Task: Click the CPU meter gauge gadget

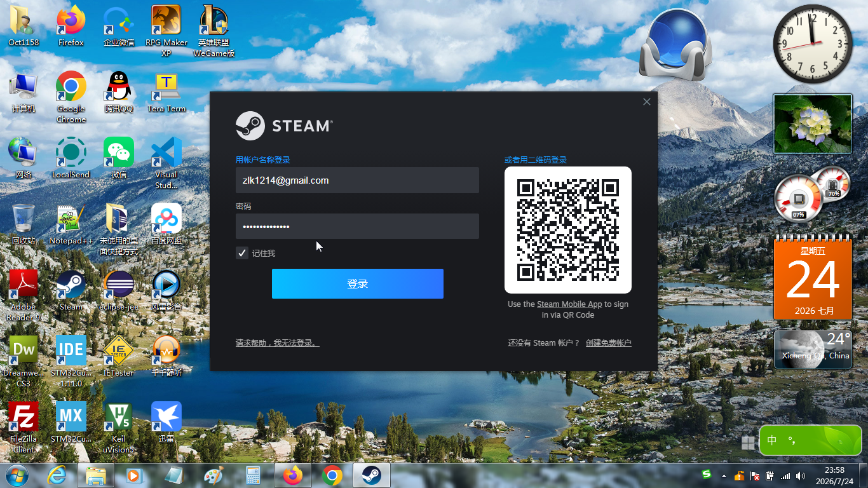Action: coord(799,200)
